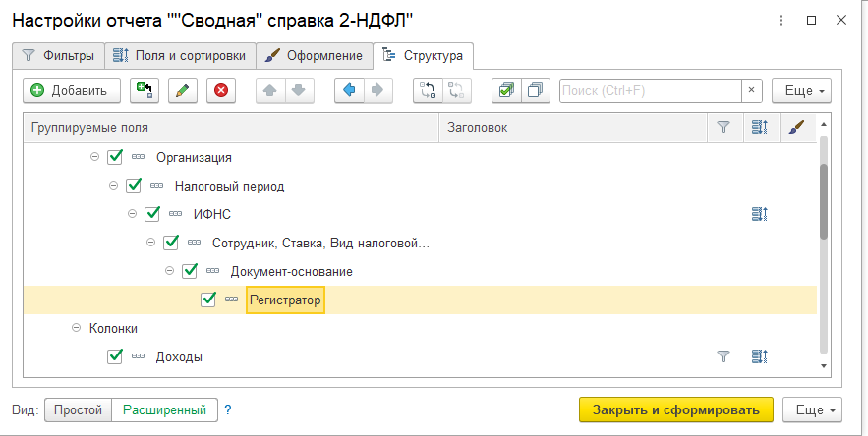Viewport: 868px width, 436px height.
Task: Click the filter funnel icon in Доходы row
Action: coord(723,357)
